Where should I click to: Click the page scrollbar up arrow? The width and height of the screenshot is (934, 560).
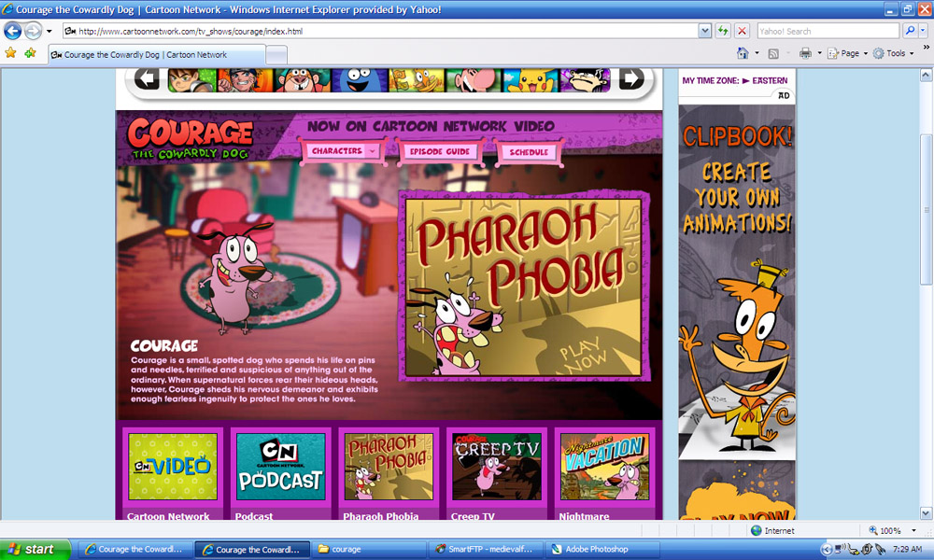pos(926,75)
